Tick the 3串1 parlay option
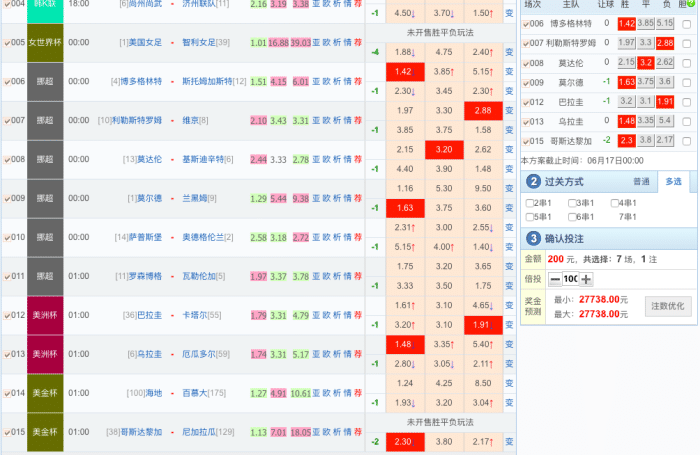The width and height of the screenshot is (700, 455). (x=571, y=203)
